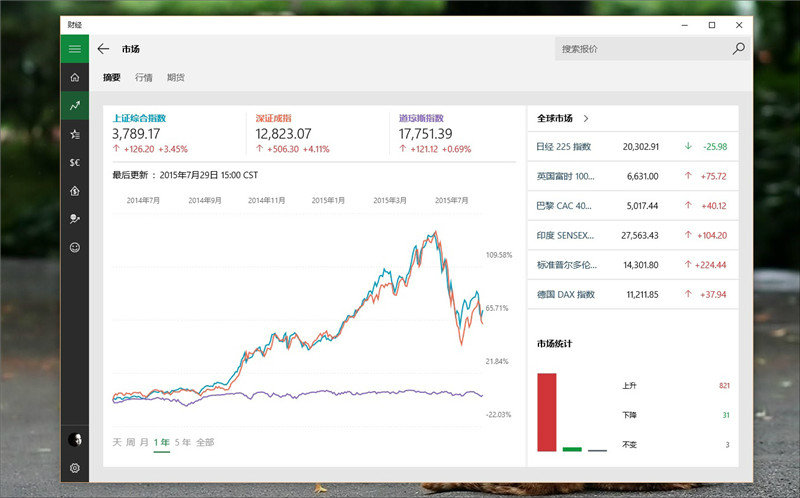
Task: Select the 5年 chart time range
Action: point(182,442)
